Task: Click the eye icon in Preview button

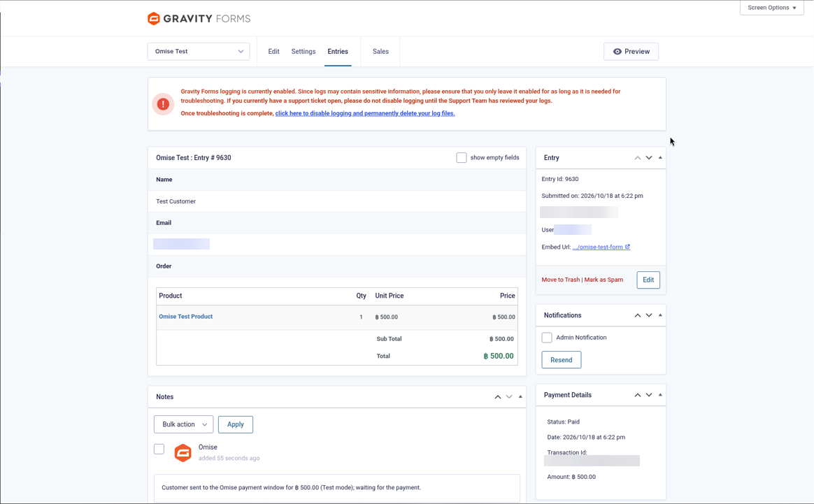Action: [617, 52]
